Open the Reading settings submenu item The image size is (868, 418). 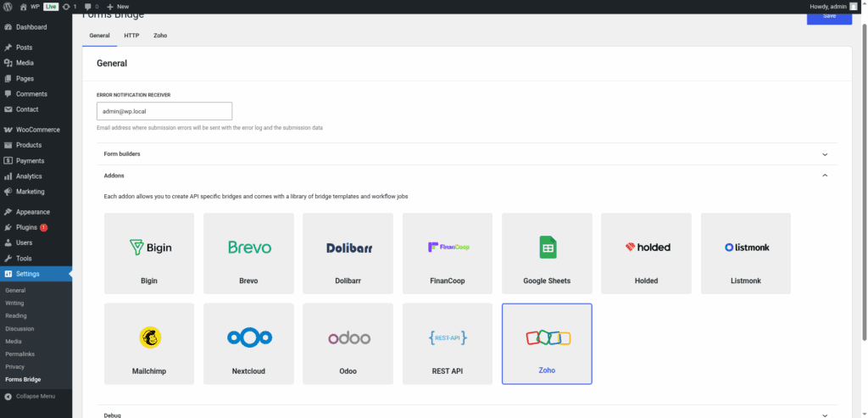pos(16,315)
